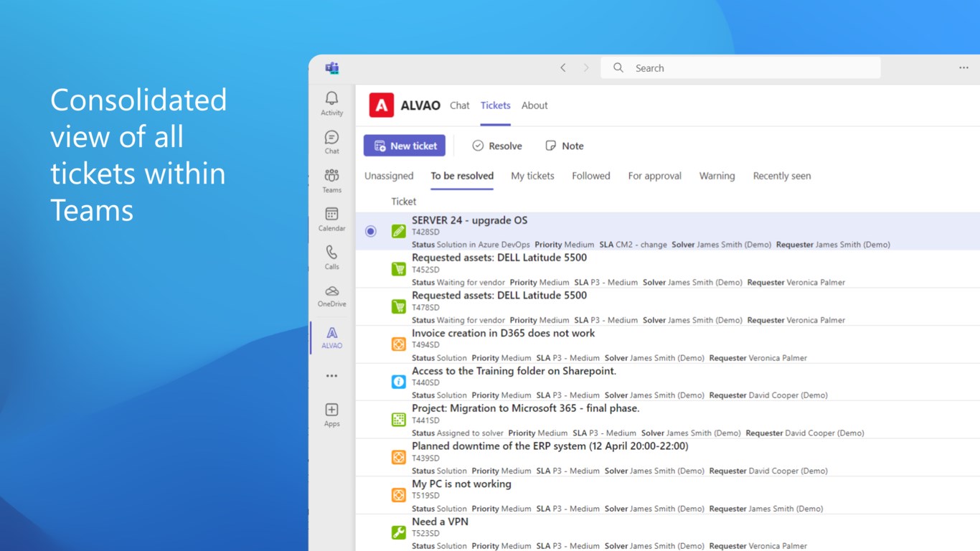Click the Ticket column header
Viewport: 980px width, 551px height.
pos(404,202)
